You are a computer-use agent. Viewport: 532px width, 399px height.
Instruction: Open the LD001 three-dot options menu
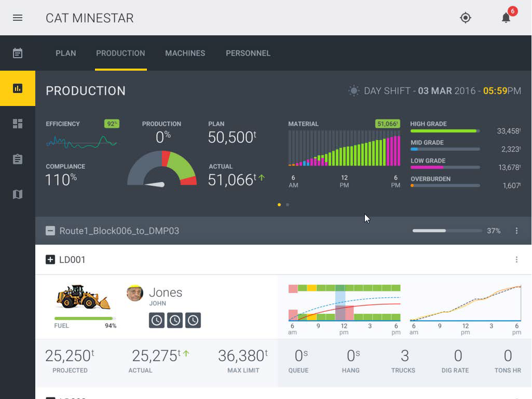coord(516,260)
